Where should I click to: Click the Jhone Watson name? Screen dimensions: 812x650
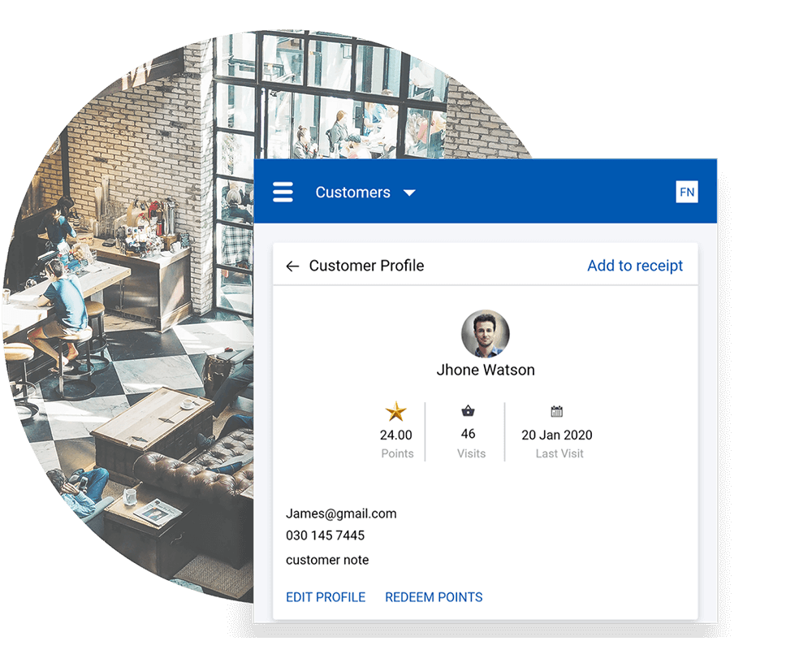click(x=486, y=370)
